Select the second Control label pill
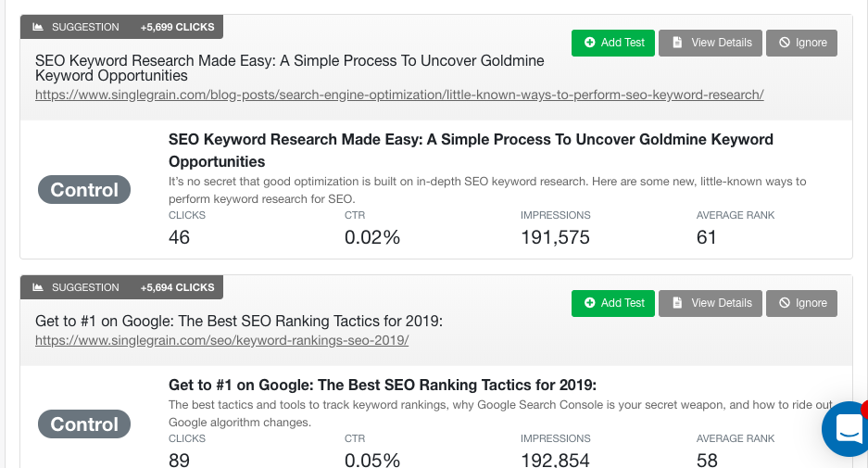This screenshot has width=868, height=468. 84,424
